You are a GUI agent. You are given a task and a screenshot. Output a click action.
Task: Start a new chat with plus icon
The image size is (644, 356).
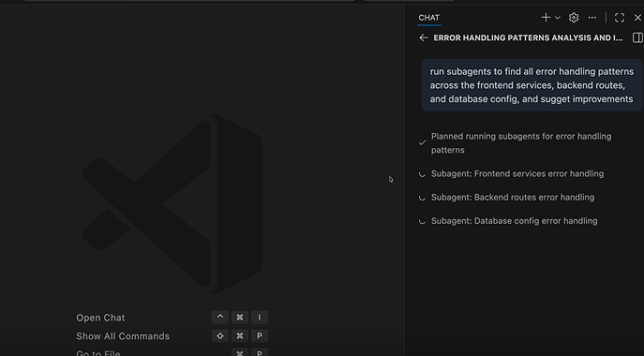(546, 17)
